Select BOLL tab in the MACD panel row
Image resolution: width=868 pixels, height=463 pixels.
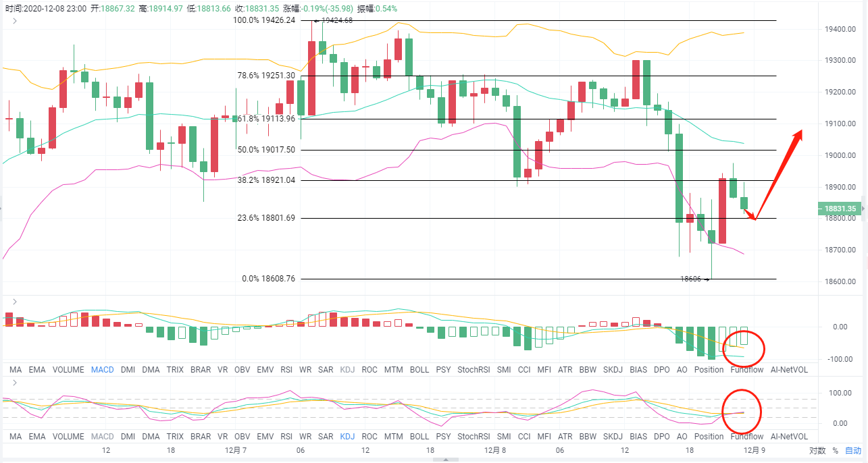tap(419, 370)
